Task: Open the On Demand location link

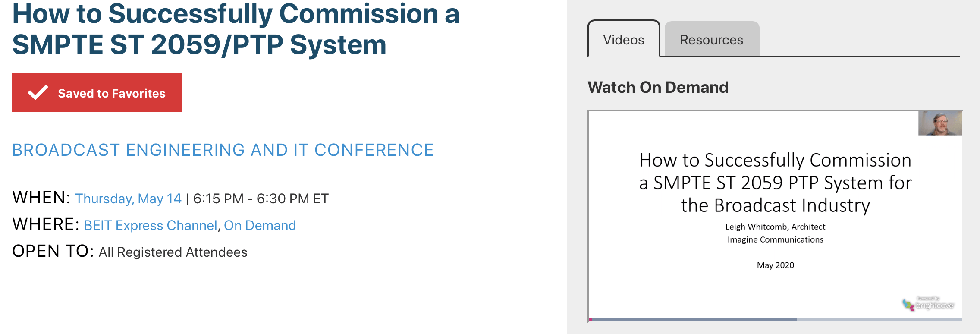Action: 260,225
